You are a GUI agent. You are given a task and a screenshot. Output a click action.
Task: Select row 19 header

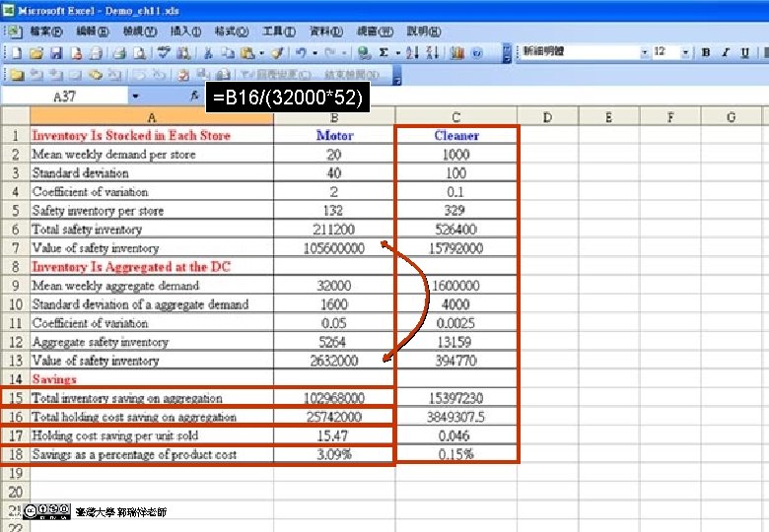15,473
